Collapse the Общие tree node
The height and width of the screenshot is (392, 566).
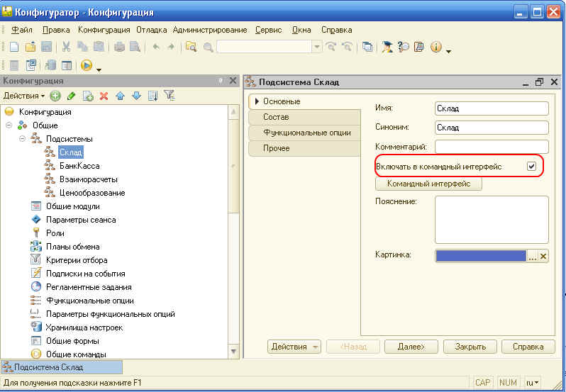coord(9,125)
